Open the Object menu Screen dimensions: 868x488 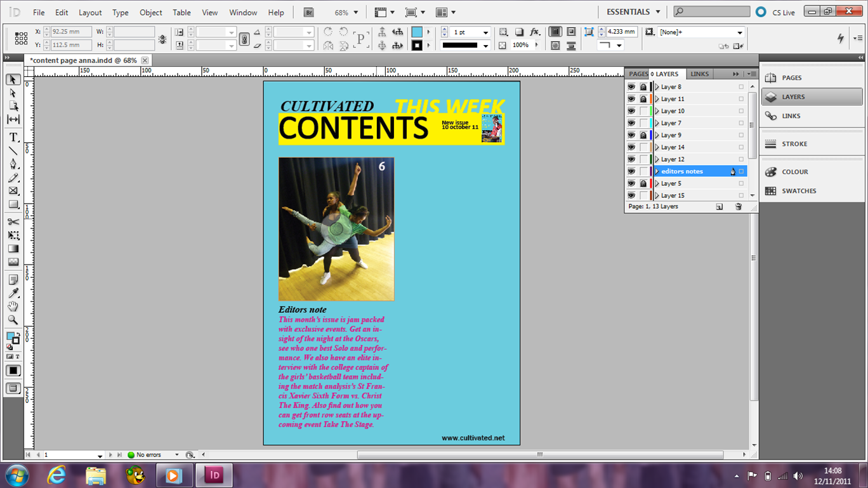[150, 12]
